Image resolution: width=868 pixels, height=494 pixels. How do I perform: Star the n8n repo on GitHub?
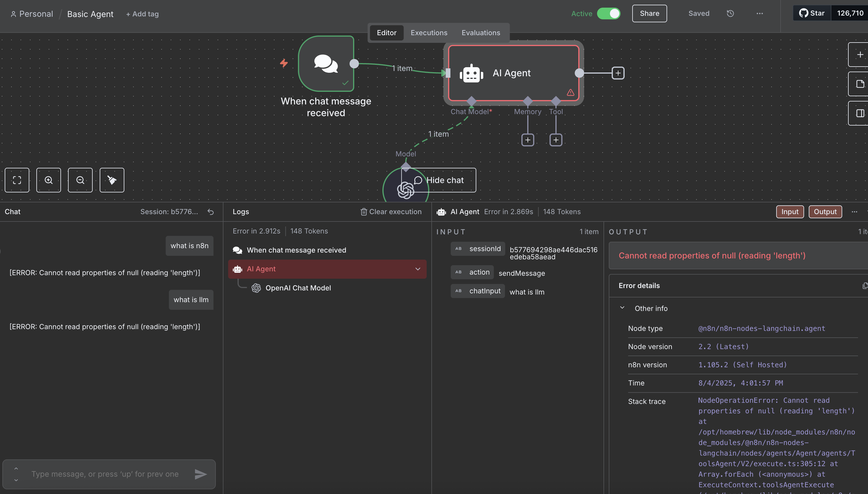[x=812, y=13]
